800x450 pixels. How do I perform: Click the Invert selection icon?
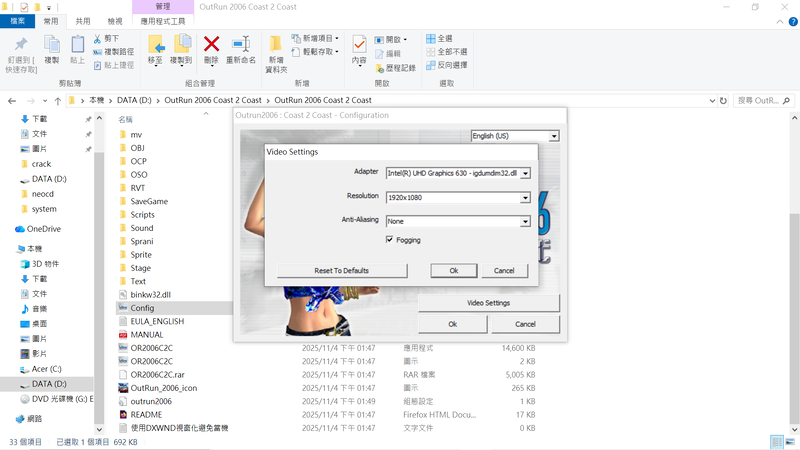coord(431,65)
